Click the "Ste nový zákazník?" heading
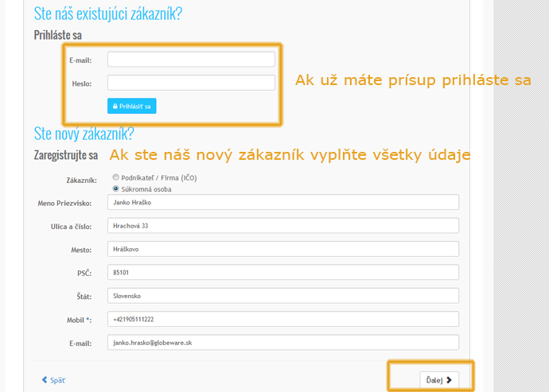This screenshot has height=392, width=549. point(84,133)
